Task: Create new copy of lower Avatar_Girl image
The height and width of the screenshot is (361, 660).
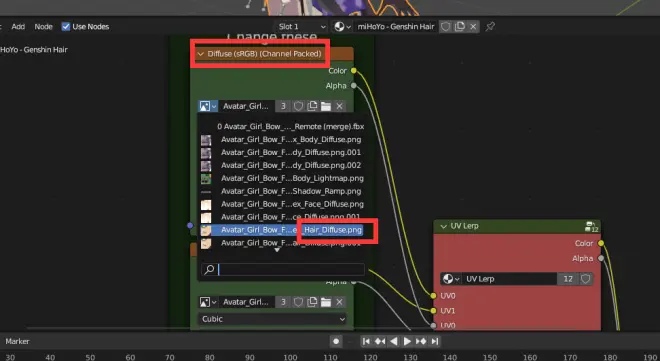Action: pyautogui.click(x=312, y=302)
